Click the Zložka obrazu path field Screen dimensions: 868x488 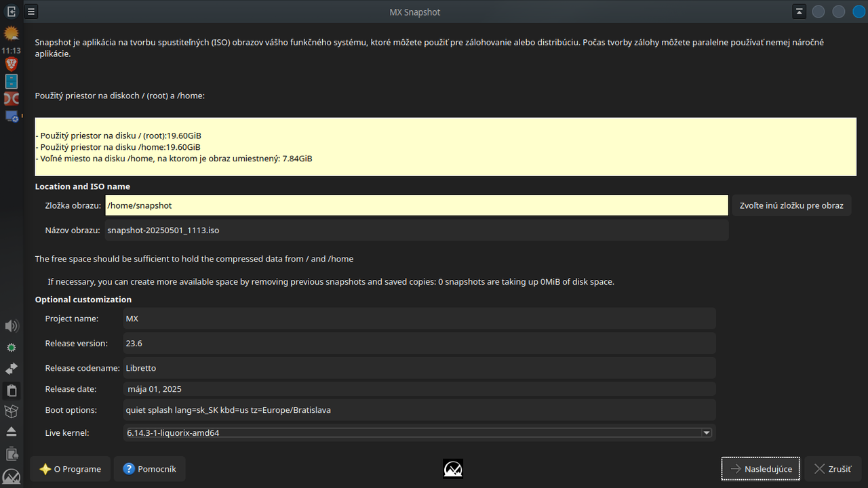point(416,205)
